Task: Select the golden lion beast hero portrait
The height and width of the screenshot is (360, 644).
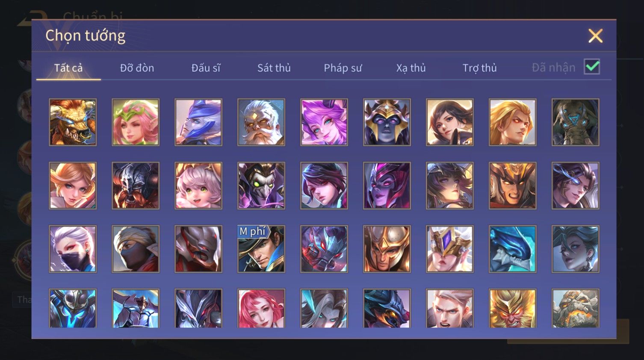Action: (x=73, y=122)
